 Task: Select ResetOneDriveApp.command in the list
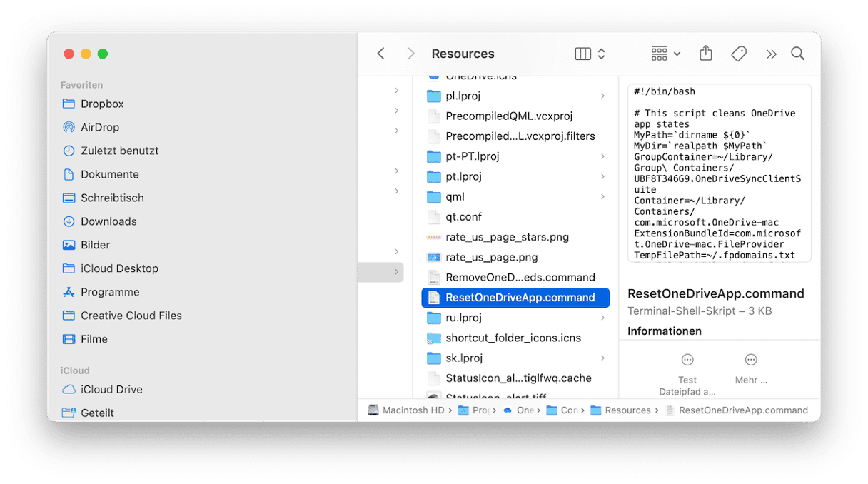pos(515,298)
